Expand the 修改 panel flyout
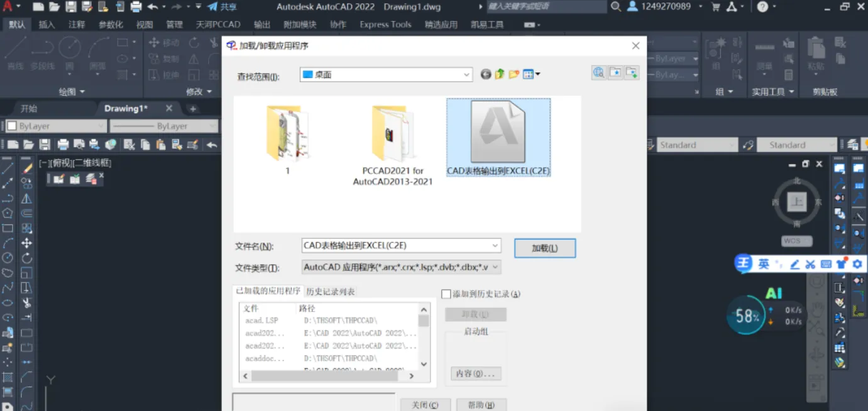This screenshot has height=411, width=868. [x=199, y=92]
